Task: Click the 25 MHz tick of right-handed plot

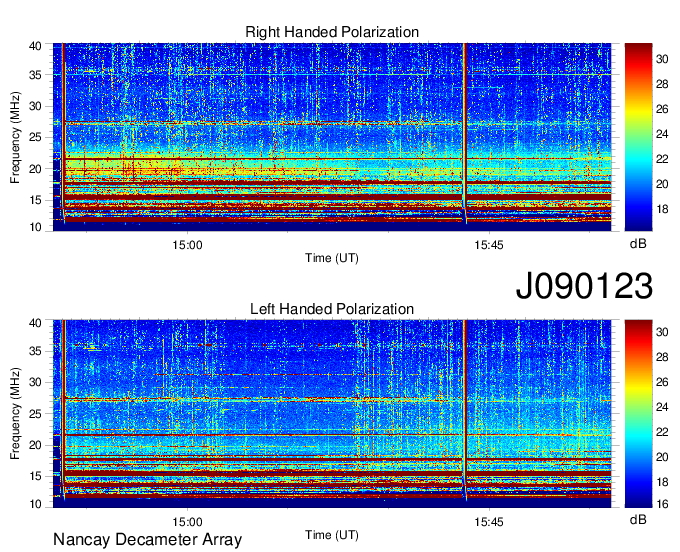Action: [x=35, y=138]
